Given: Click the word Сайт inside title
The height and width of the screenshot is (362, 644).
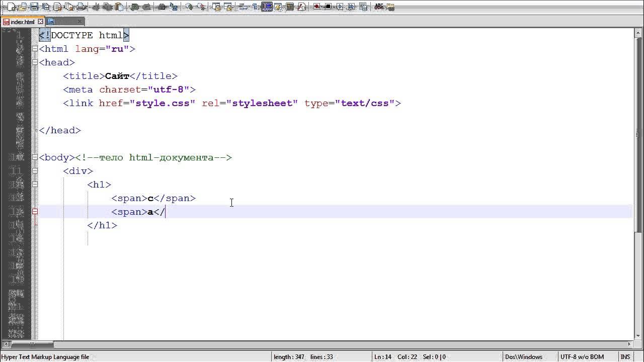Looking at the screenshot, I should click(x=117, y=76).
